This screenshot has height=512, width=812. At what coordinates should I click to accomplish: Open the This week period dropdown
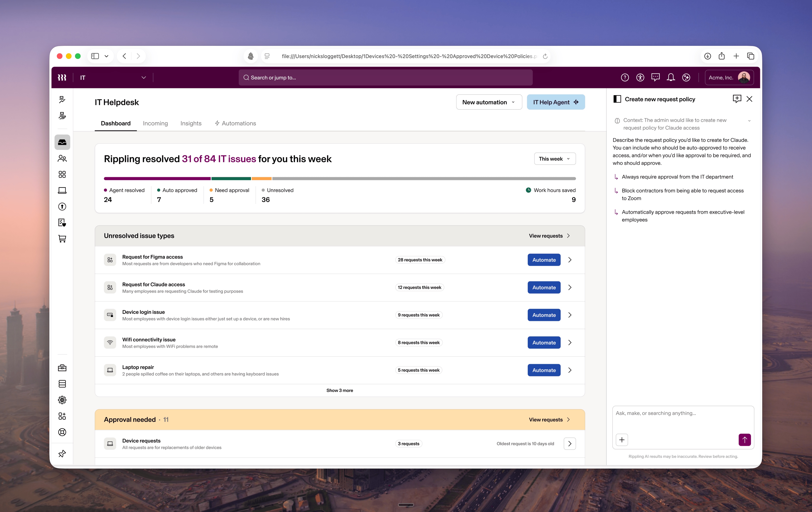coord(555,159)
